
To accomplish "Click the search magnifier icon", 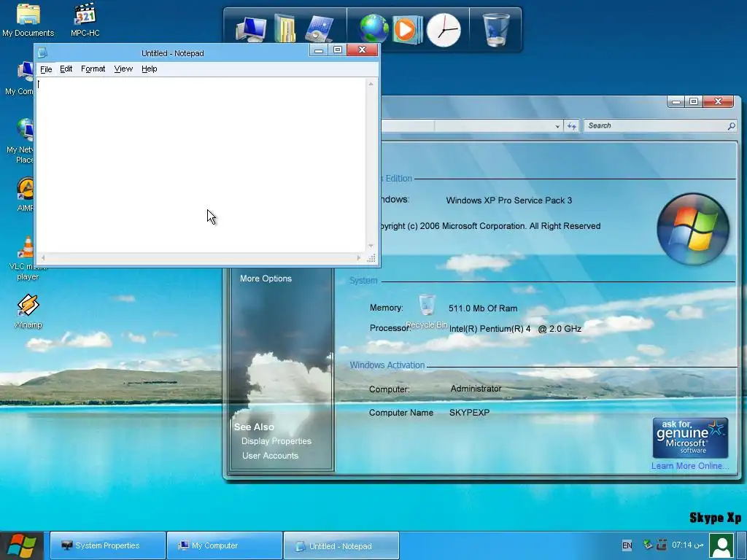I will coord(731,125).
